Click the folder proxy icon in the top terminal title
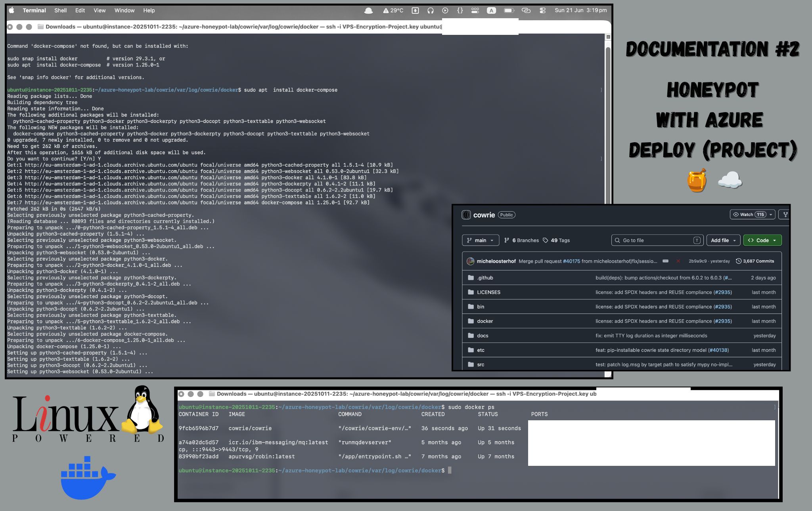 point(40,27)
